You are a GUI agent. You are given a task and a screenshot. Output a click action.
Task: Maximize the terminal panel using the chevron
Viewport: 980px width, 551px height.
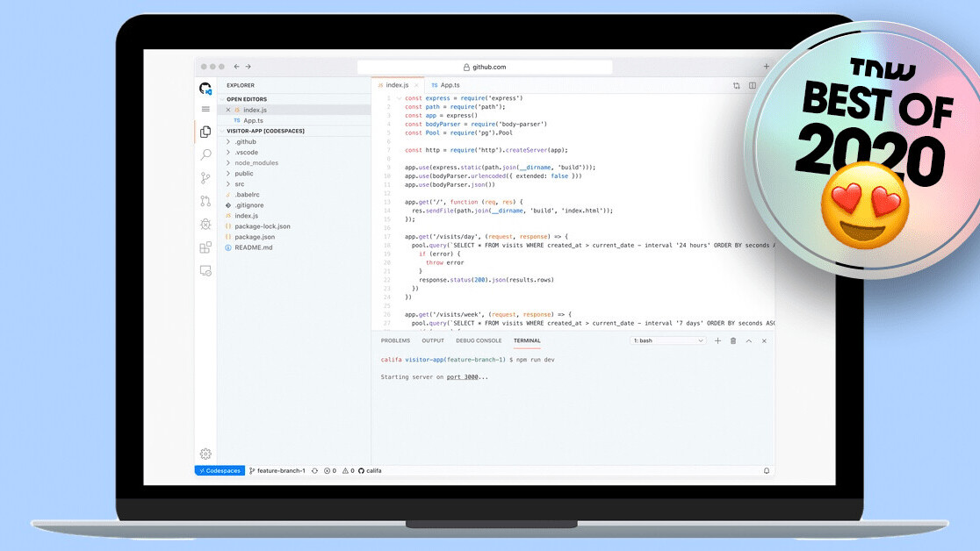749,340
